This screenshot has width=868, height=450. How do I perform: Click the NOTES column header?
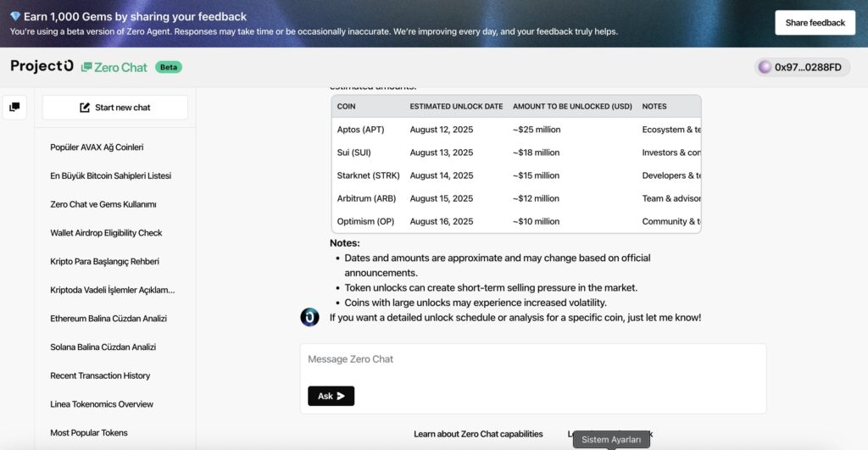point(654,106)
